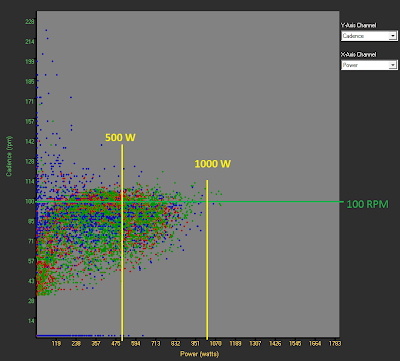Click the 119 tick on the power axis
Screen dimensions: 400x361
coord(56,344)
